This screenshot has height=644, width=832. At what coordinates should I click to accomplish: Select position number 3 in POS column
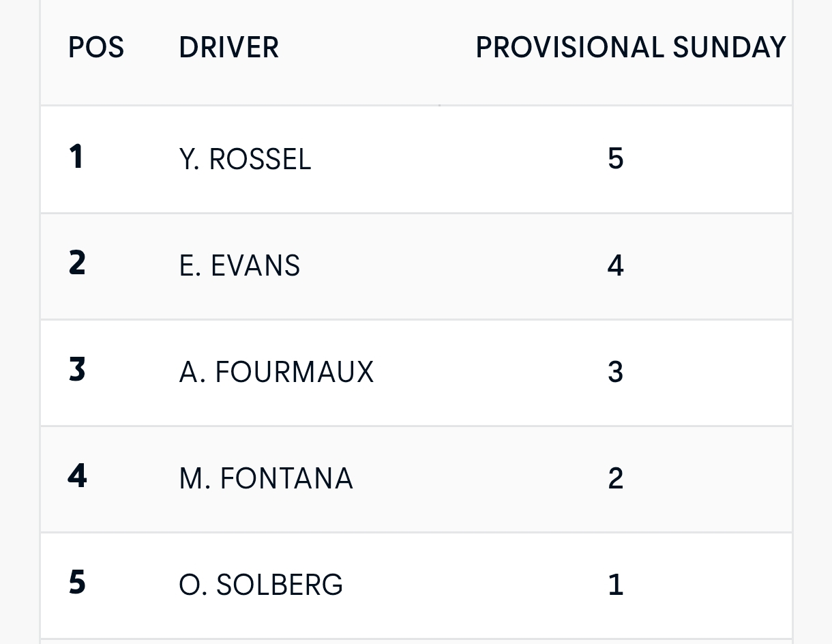77,370
